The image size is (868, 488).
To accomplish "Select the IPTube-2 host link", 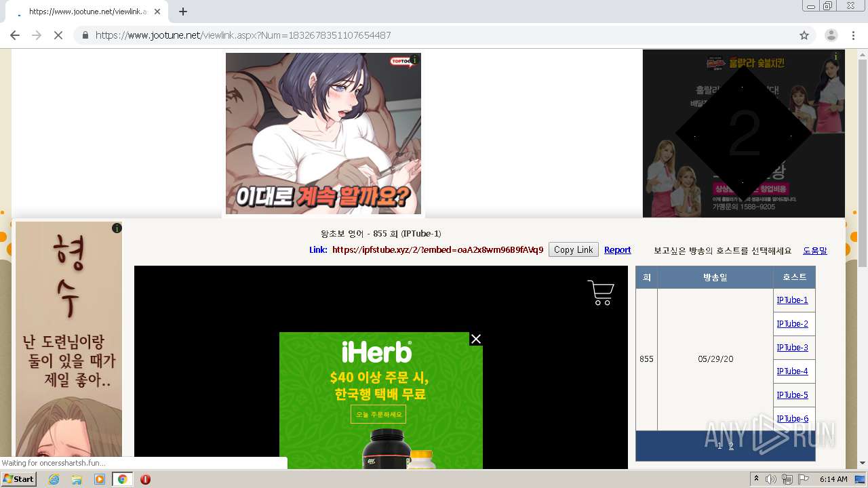I will point(792,324).
